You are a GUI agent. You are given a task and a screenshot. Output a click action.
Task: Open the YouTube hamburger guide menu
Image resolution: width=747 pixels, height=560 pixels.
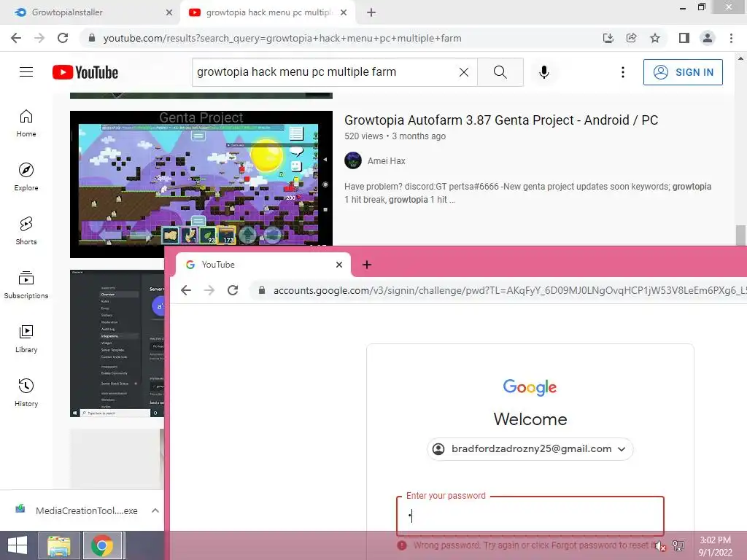(26, 72)
